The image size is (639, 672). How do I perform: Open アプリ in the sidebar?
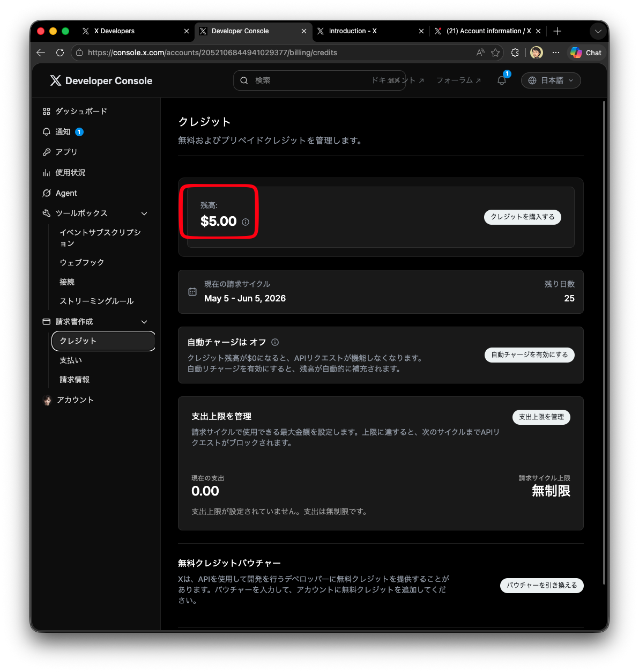(66, 152)
